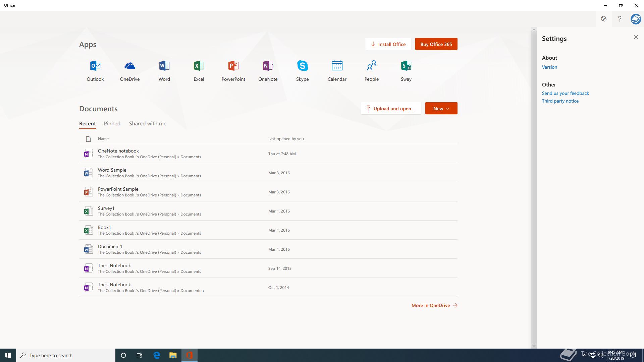Open the More in OneDrive link
This screenshot has width=644, height=362.
(434, 305)
